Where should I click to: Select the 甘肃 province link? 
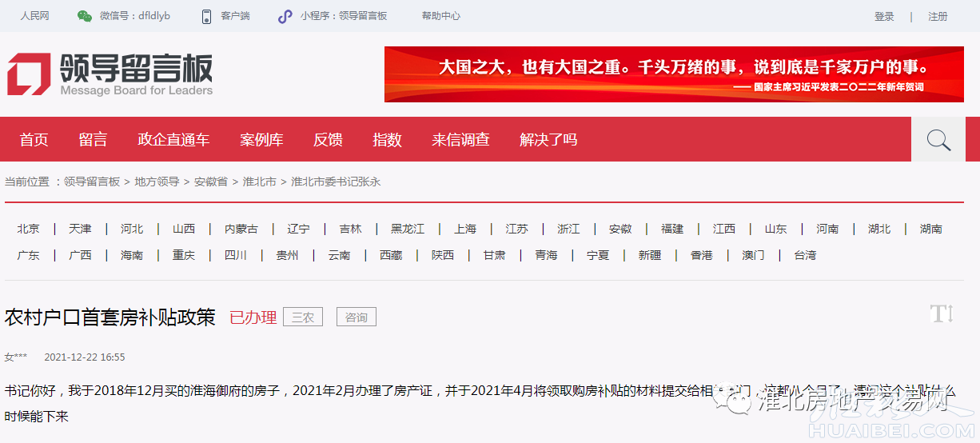click(495, 255)
